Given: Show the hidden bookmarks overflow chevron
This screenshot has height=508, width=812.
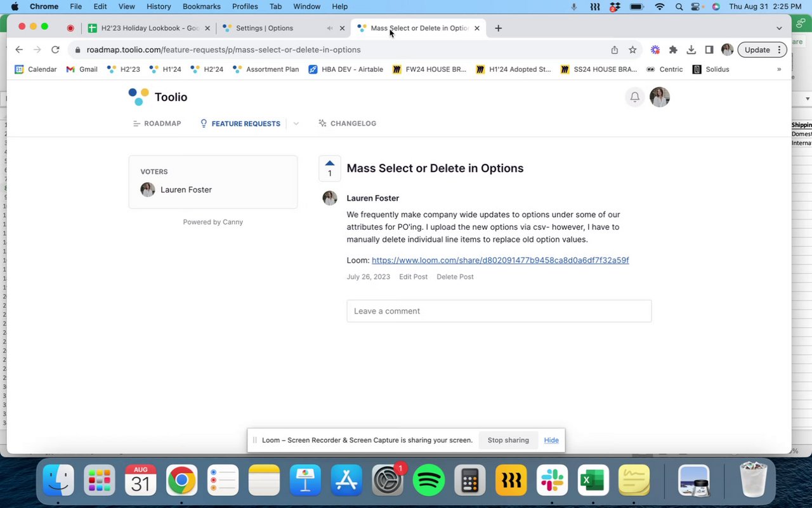Looking at the screenshot, I should coord(779,69).
